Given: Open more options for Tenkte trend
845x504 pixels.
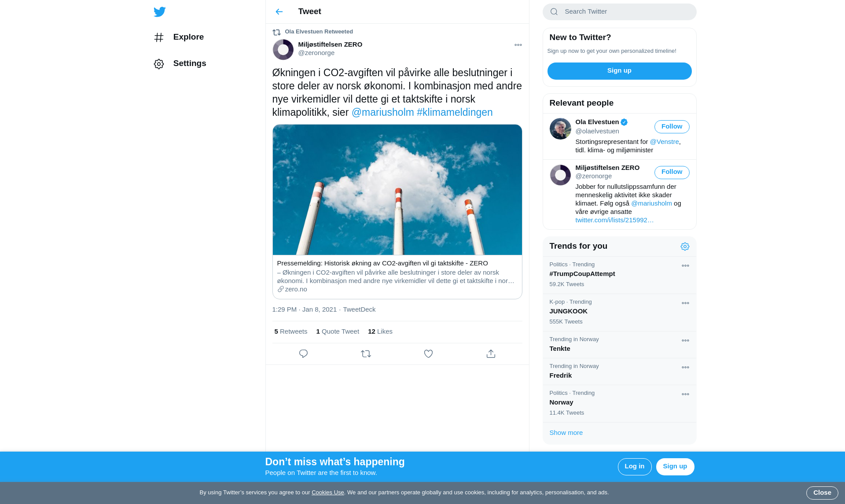Looking at the screenshot, I should pyautogui.click(x=685, y=340).
